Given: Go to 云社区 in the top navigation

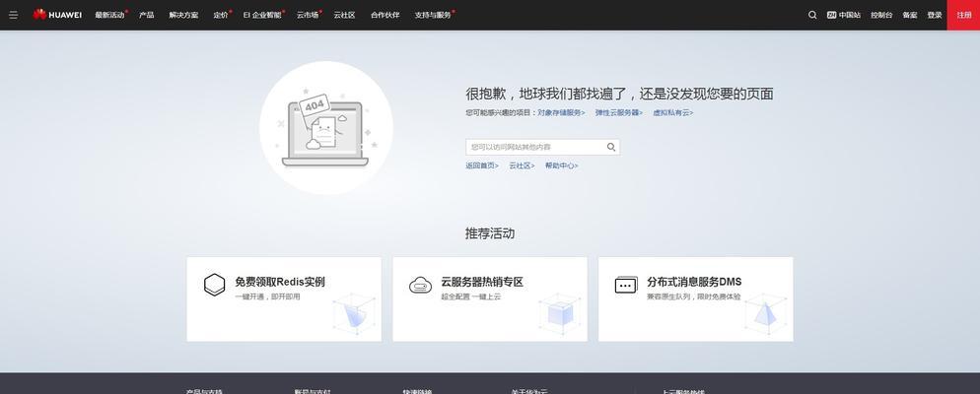Looking at the screenshot, I should (x=344, y=15).
